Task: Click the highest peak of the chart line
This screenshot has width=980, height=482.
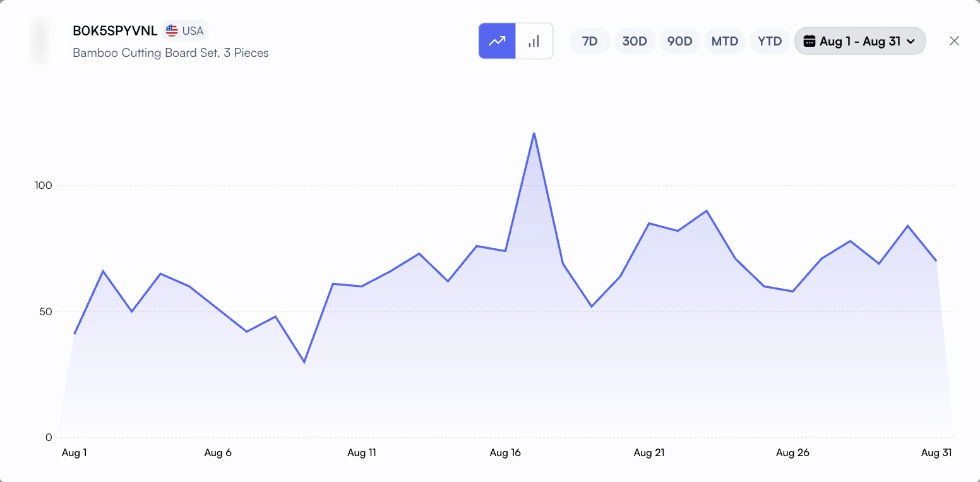Action: [x=534, y=133]
